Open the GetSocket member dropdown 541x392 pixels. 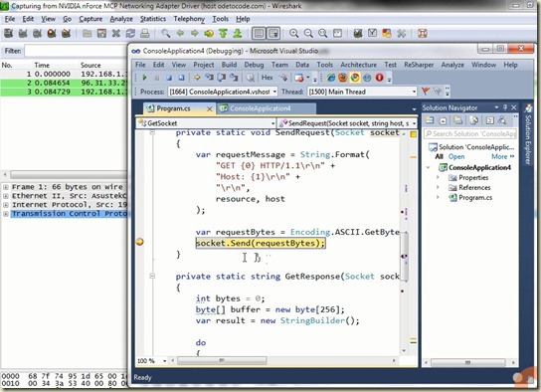coord(272,123)
